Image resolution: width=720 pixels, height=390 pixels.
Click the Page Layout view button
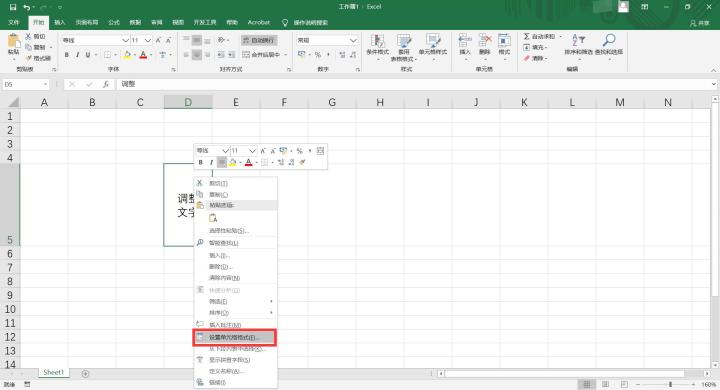[606, 384]
